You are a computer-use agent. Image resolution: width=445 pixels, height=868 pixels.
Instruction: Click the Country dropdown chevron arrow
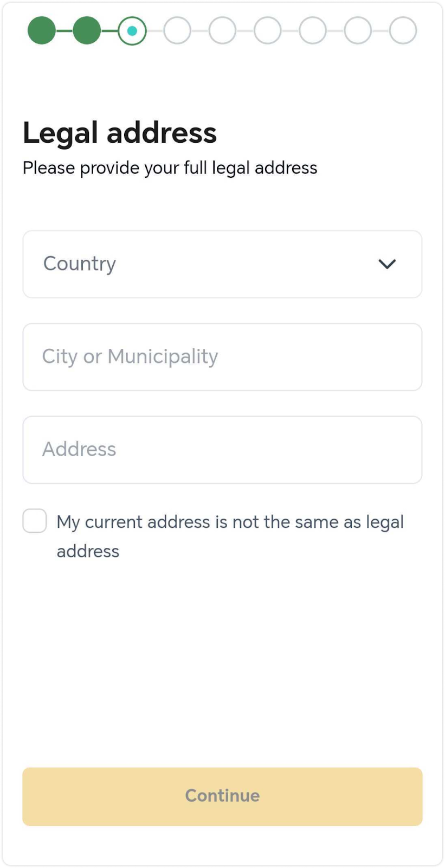tap(387, 264)
